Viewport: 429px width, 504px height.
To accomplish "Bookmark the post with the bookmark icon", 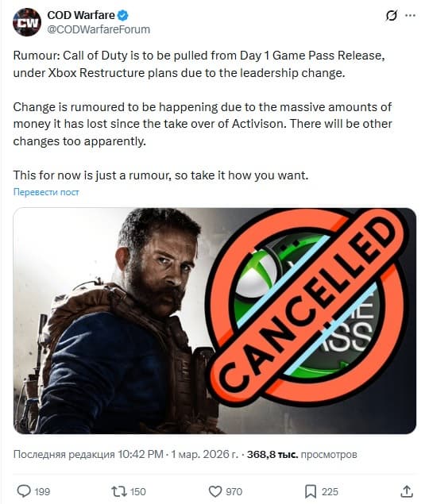I will pyautogui.click(x=311, y=491).
